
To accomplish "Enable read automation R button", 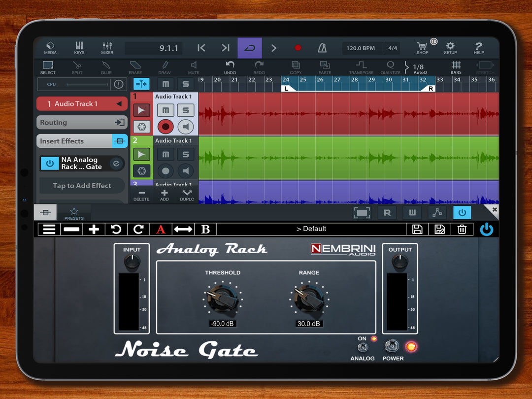I will click(x=387, y=212).
